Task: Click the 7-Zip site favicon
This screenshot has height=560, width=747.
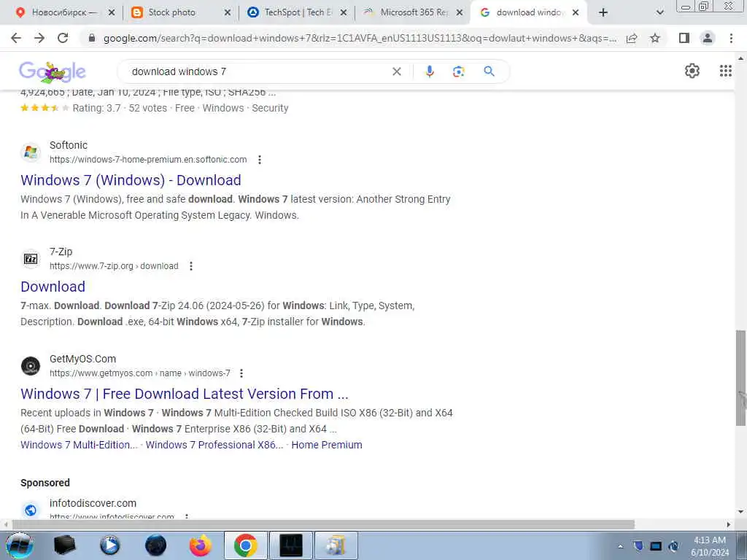Action: 31,259
